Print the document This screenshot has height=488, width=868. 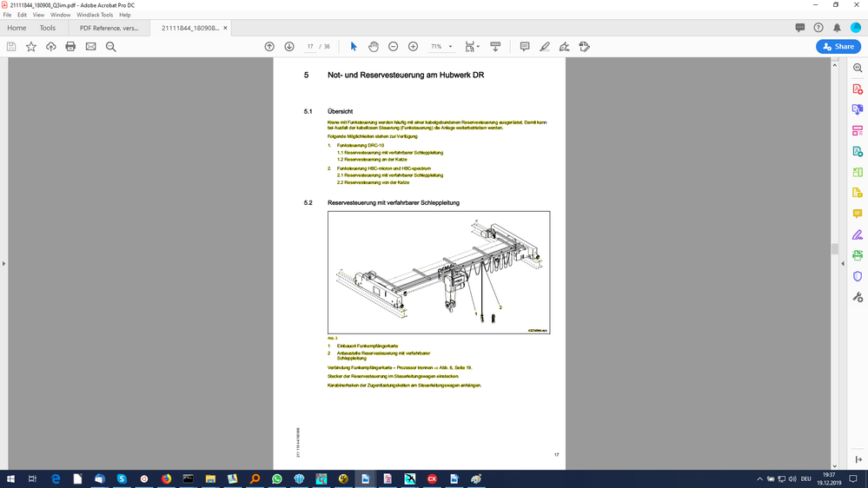tap(70, 47)
